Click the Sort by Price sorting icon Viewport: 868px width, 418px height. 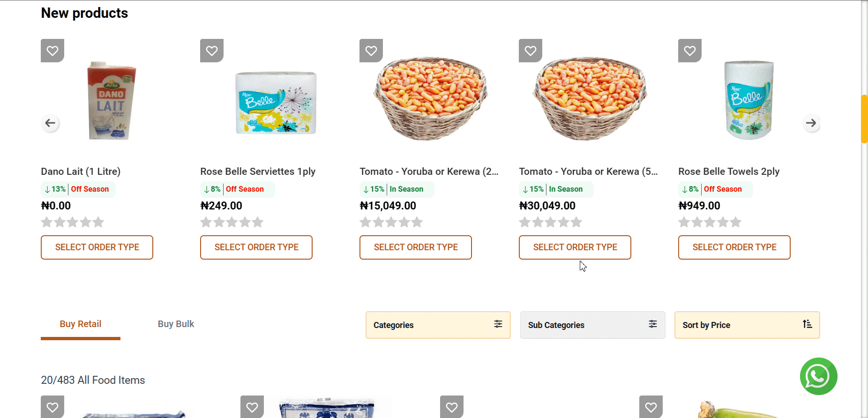[x=808, y=324]
